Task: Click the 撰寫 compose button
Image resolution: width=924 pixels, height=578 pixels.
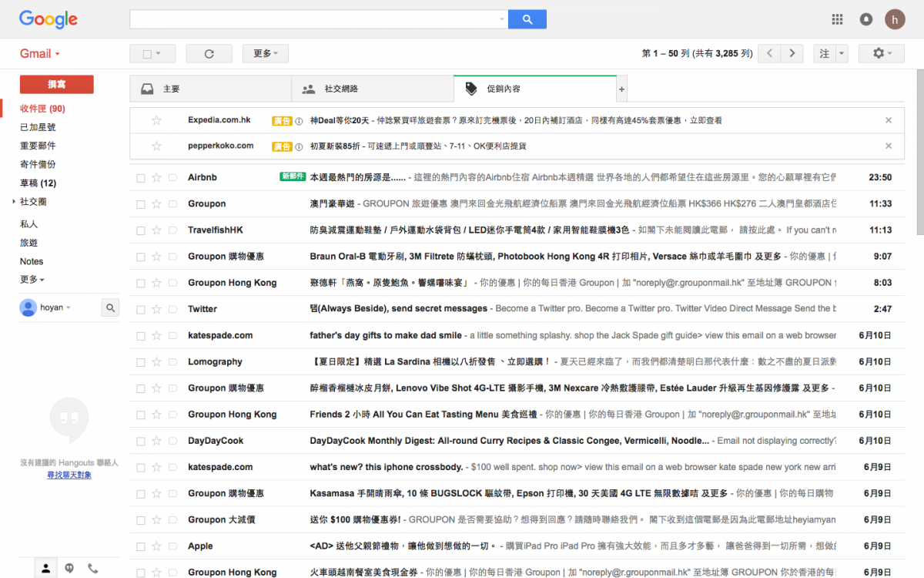Action: 57,85
